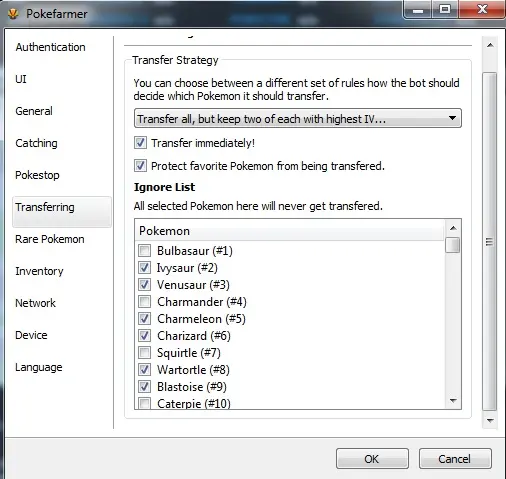Viewport: 506px width, 479px height.
Task: Open the Rare Pokemon settings page
Action: tap(50, 239)
